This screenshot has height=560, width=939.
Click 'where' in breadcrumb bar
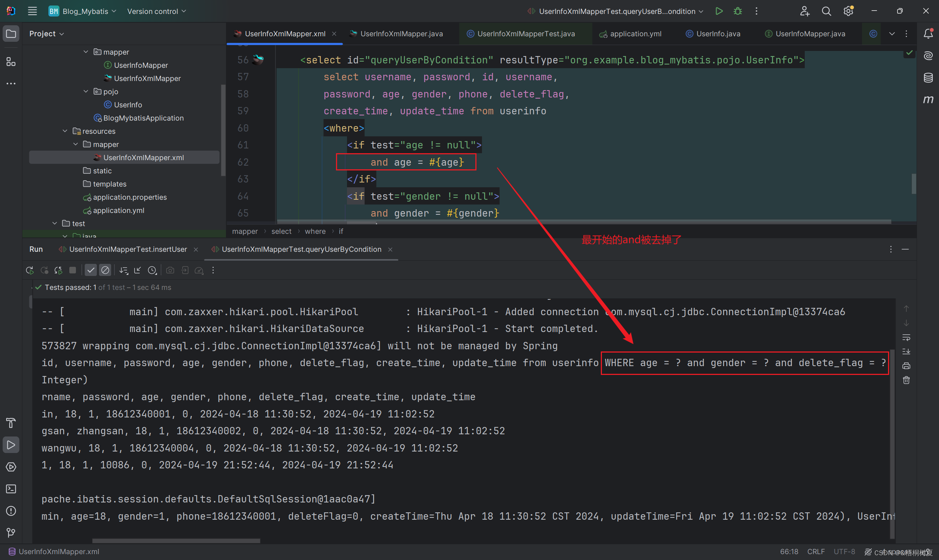click(x=315, y=231)
